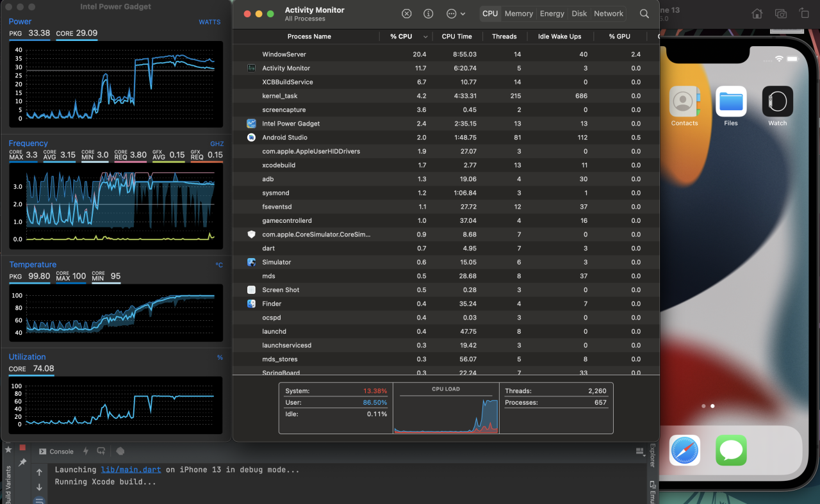The height and width of the screenshot is (504, 820).
Task: Take a screenshot via Simulator camera icon
Action: (781, 13)
